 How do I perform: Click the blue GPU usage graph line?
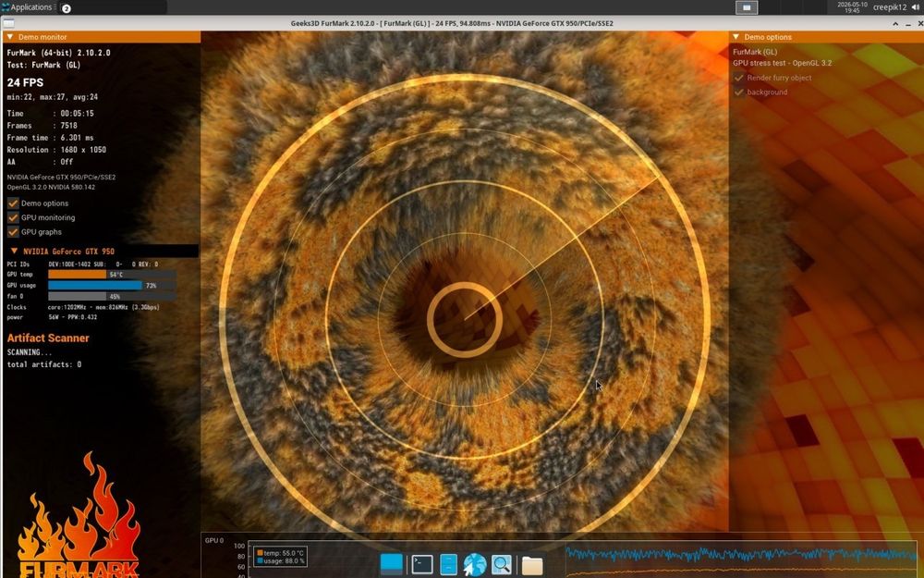click(743, 554)
